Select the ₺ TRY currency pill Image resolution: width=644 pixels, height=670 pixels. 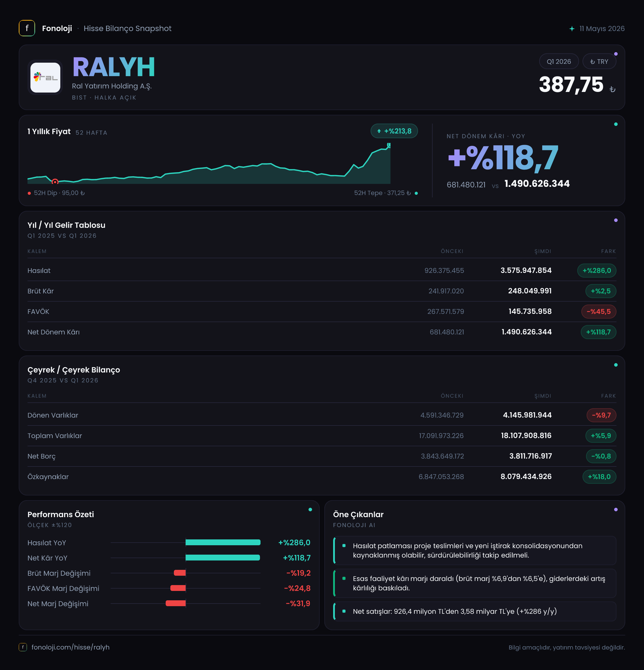click(x=599, y=61)
